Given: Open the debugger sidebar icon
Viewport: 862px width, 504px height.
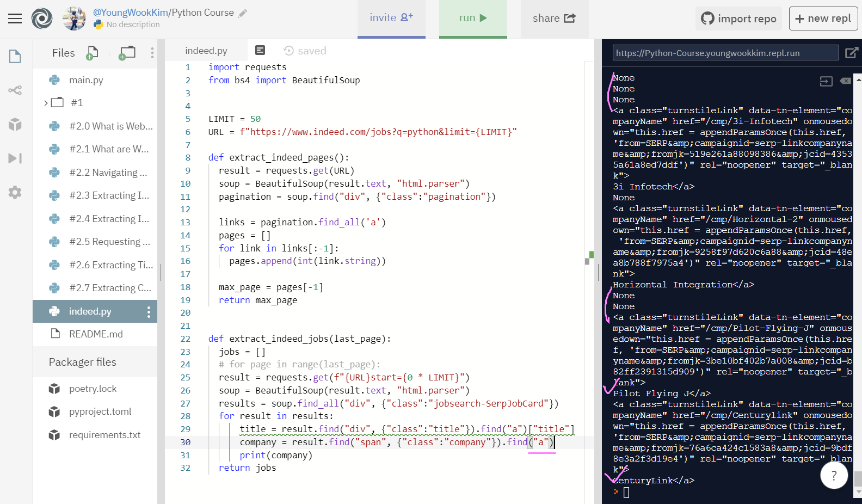Looking at the screenshot, I should coord(15,158).
